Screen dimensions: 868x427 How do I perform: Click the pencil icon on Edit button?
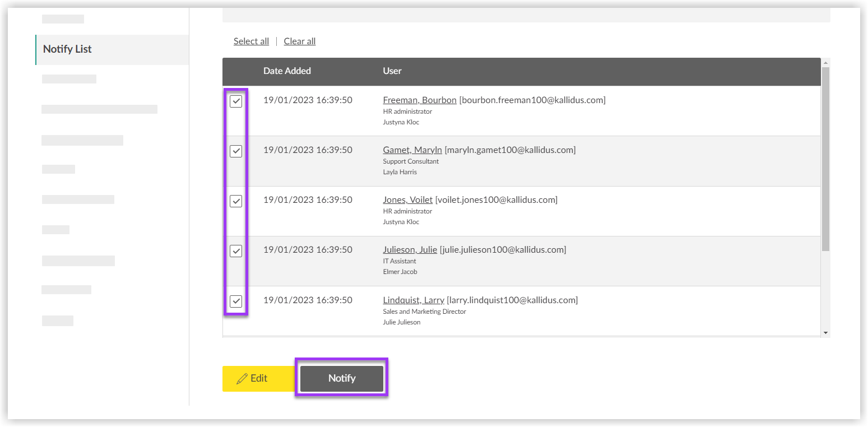[x=242, y=379]
